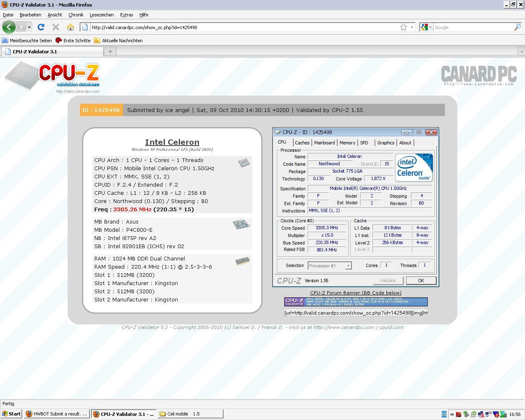Switch to the Caches tab

pyautogui.click(x=302, y=143)
